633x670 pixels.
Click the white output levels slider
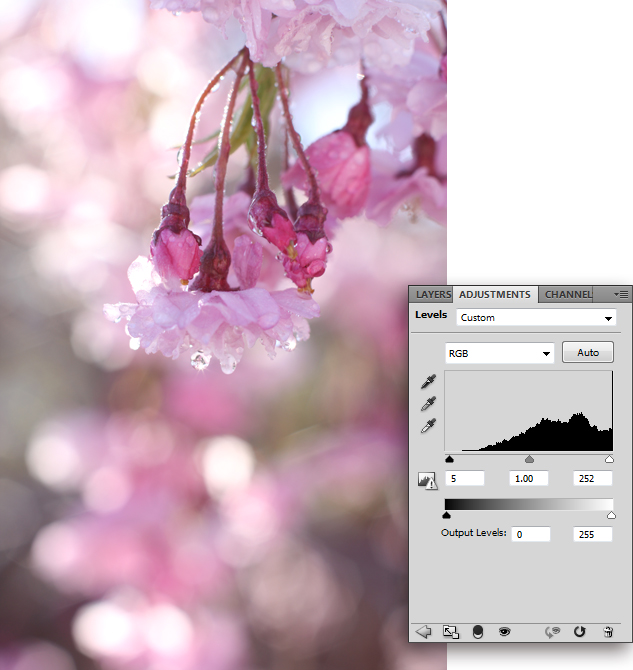(x=611, y=515)
